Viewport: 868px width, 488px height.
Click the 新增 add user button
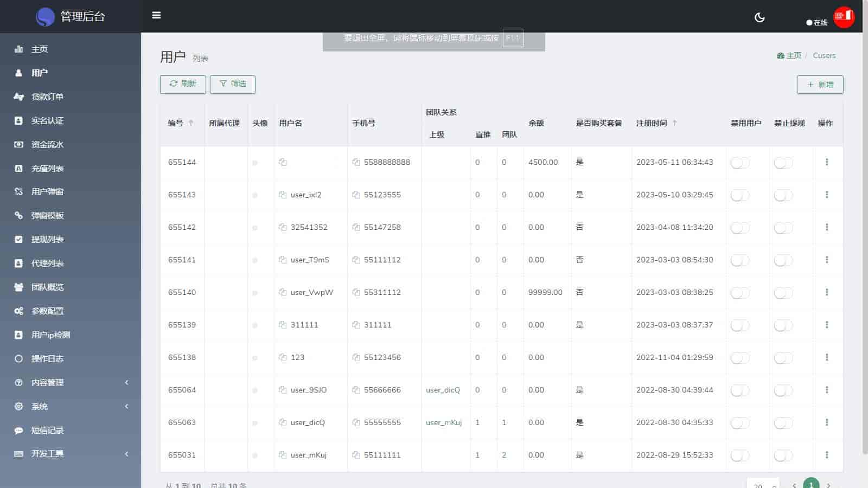coord(820,85)
